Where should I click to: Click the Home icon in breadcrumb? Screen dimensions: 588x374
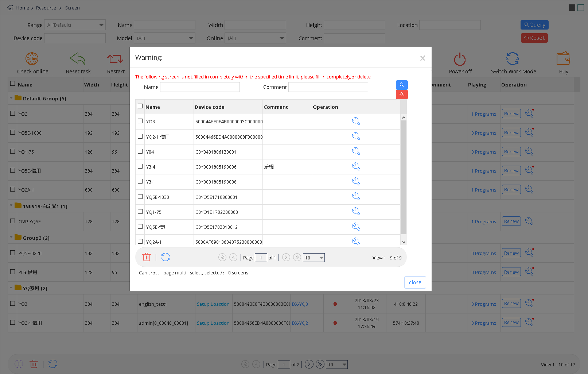(10, 7)
